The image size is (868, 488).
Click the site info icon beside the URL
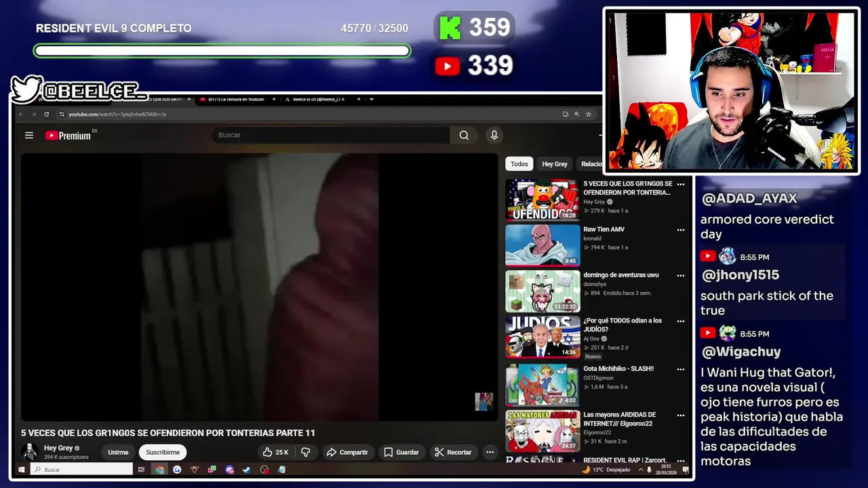click(x=62, y=115)
